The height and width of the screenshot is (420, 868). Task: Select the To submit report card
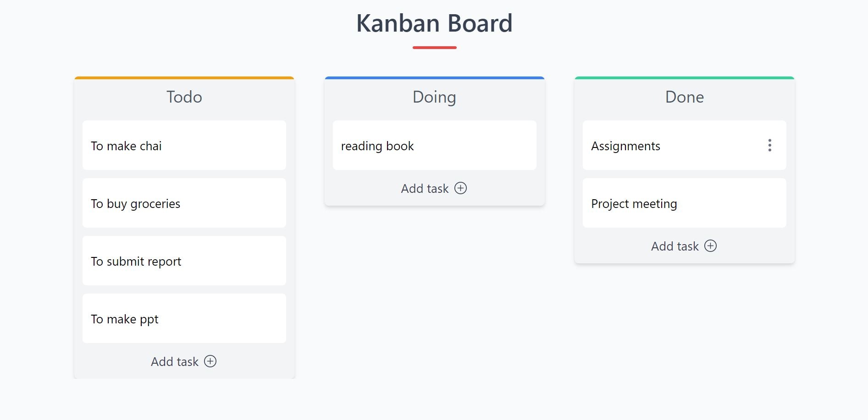click(x=184, y=261)
